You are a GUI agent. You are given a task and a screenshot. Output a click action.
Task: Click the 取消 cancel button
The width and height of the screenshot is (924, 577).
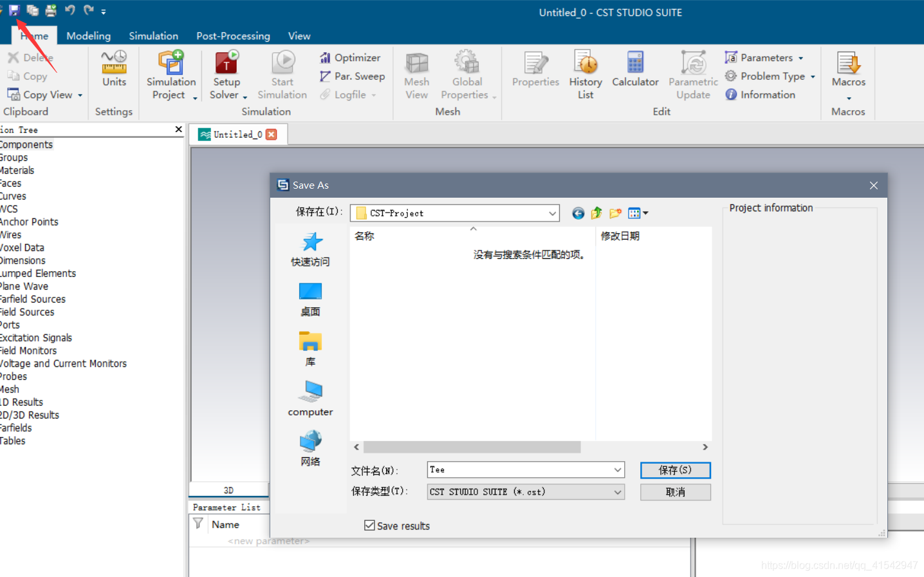pyautogui.click(x=676, y=492)
